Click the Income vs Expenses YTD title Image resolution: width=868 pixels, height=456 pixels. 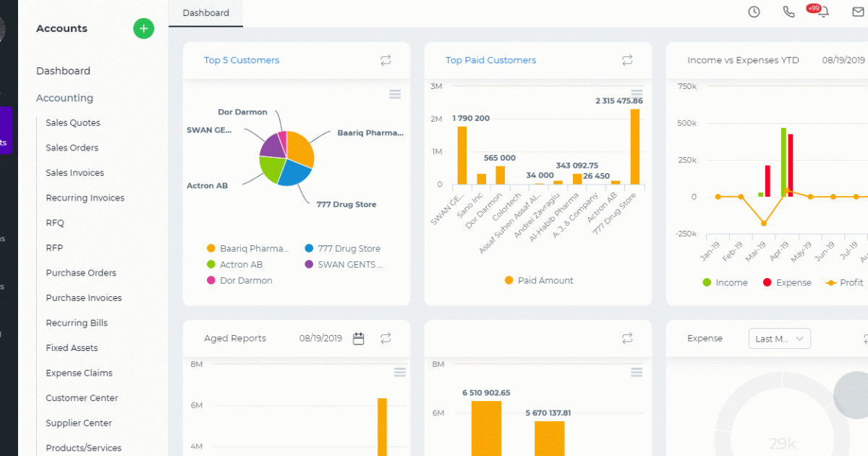pos(743,60)
